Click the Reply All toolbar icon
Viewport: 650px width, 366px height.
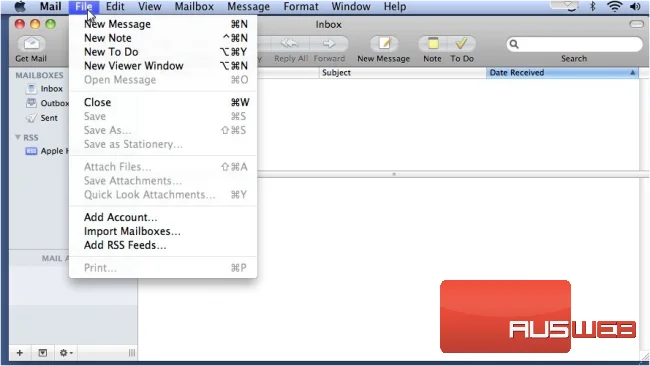pos(290,44)
